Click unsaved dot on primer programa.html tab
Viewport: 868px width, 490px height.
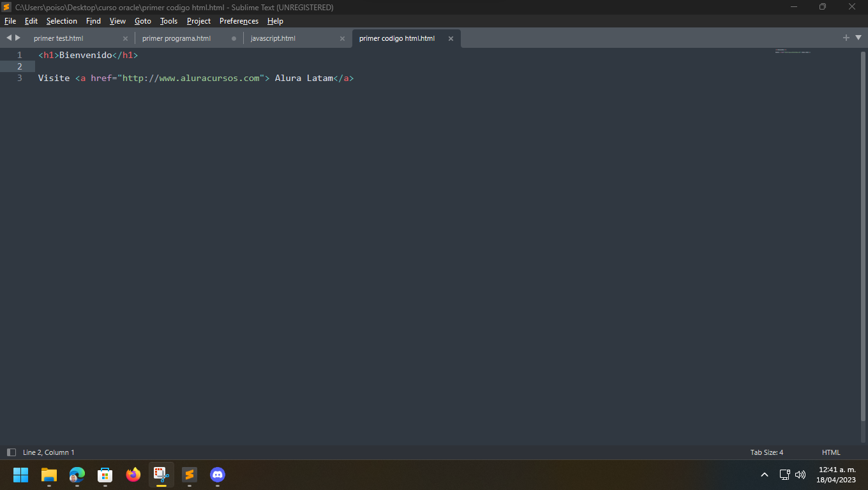(234, 38)
